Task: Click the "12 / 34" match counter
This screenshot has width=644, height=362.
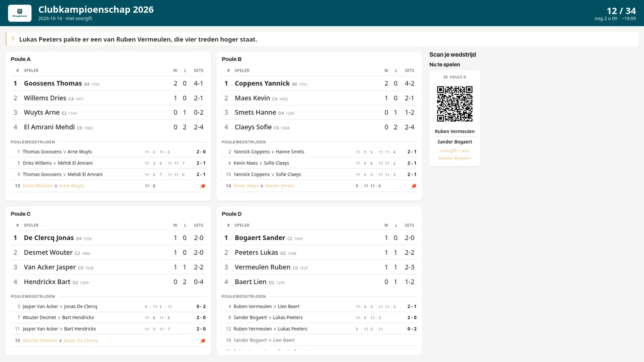Action: point(621,11)
